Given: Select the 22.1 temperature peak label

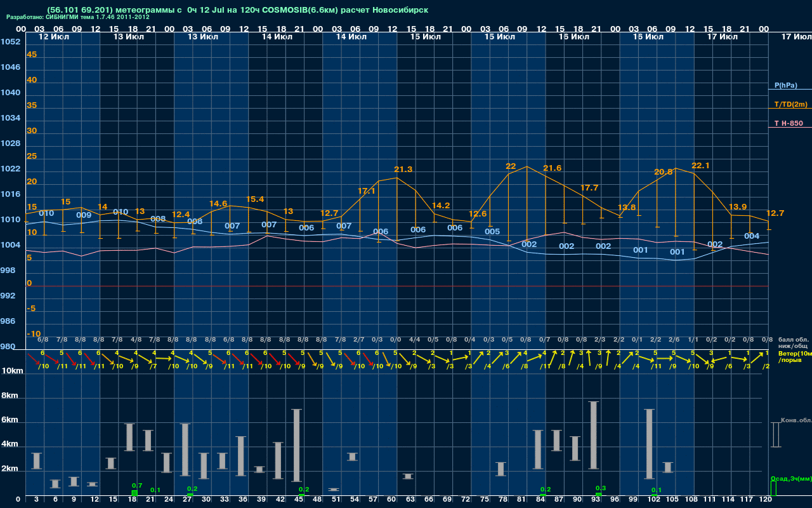Looking at the screenshot, I should point(700,166).
